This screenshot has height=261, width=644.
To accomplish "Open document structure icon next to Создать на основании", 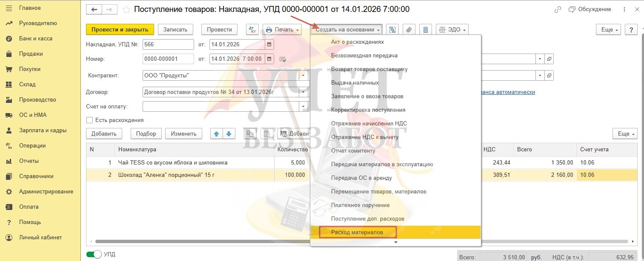I will click(392, 29).
